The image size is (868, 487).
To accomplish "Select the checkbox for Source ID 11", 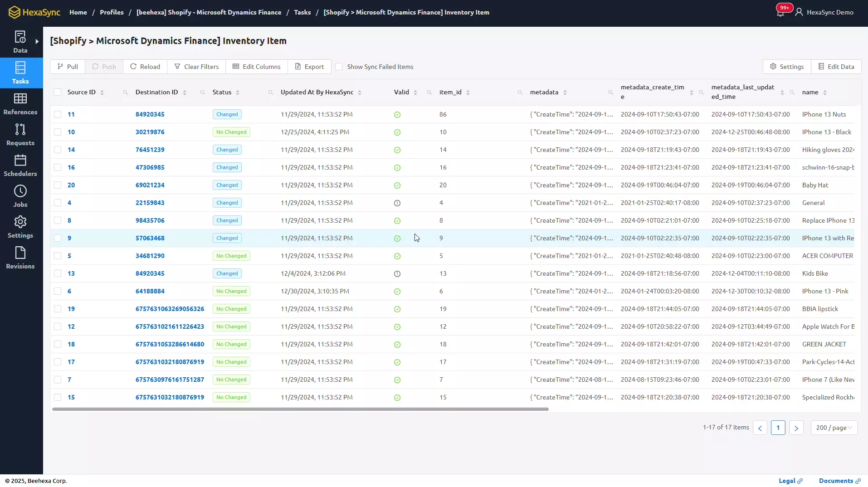I will tap(58, 114).
